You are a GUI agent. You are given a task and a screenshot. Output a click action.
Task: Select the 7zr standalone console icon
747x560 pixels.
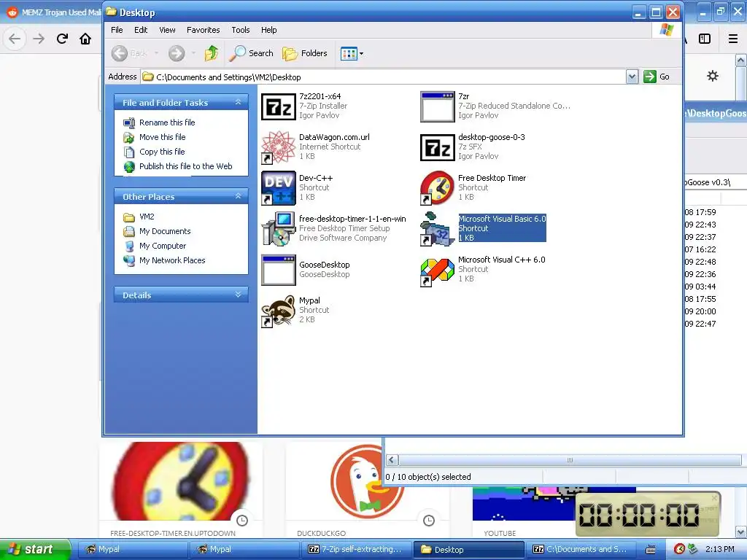click(438, 106)
